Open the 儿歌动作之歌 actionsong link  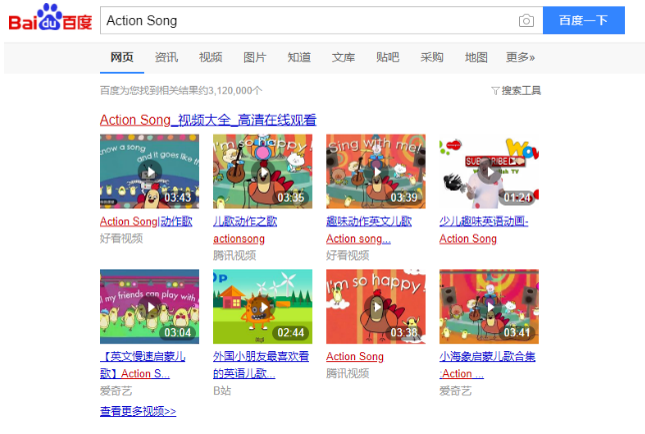pyautogui.click(x=245, y=230)
